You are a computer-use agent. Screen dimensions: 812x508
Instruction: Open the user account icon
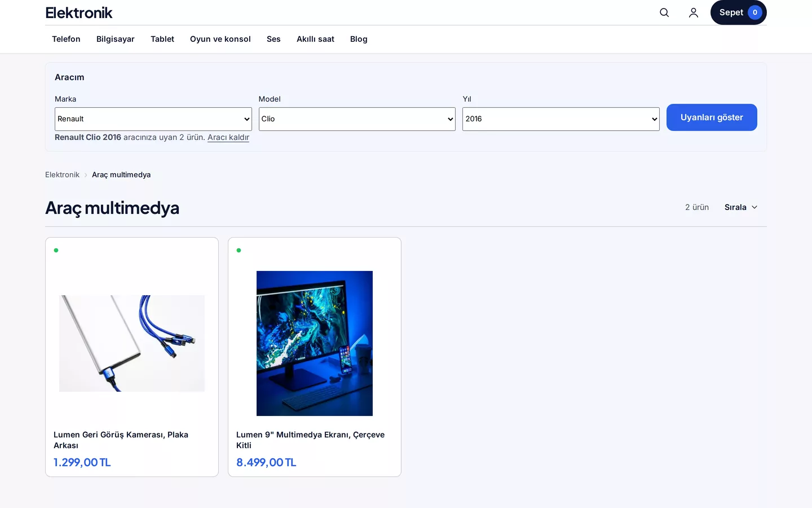(694, 12)
